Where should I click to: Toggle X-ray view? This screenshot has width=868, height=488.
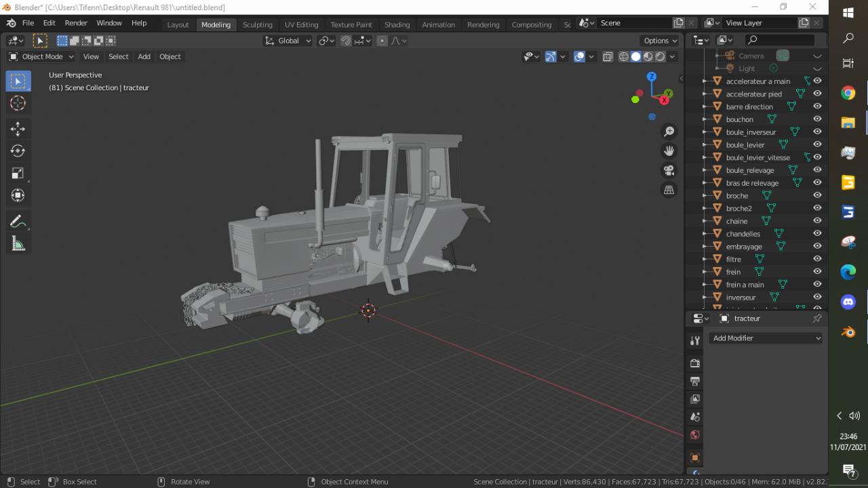point(608,57)
